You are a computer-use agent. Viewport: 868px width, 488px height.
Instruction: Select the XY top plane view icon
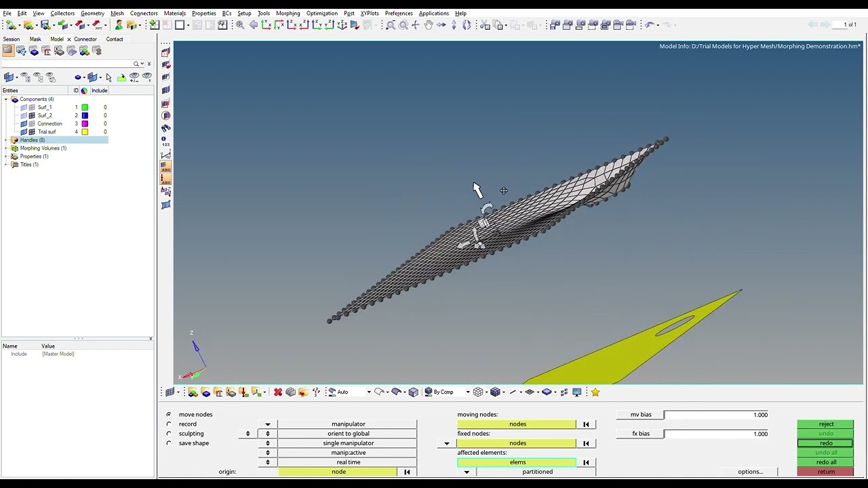pos(266,25)
